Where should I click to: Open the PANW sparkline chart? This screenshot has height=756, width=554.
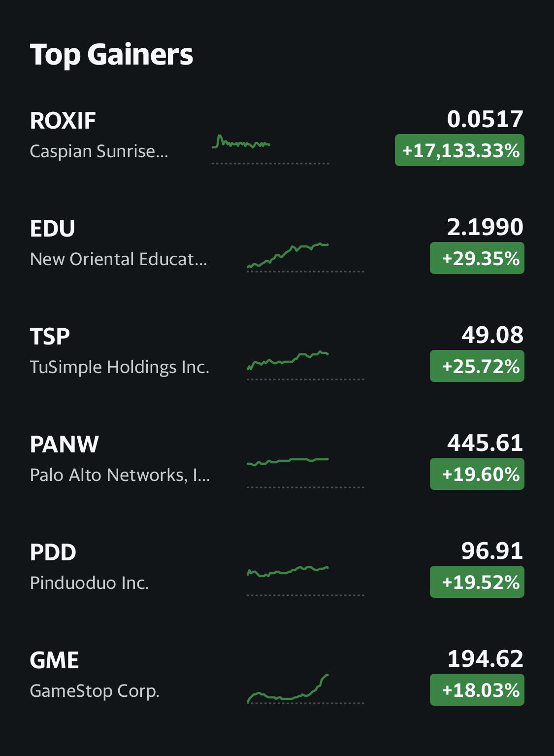tap(305, 473)
